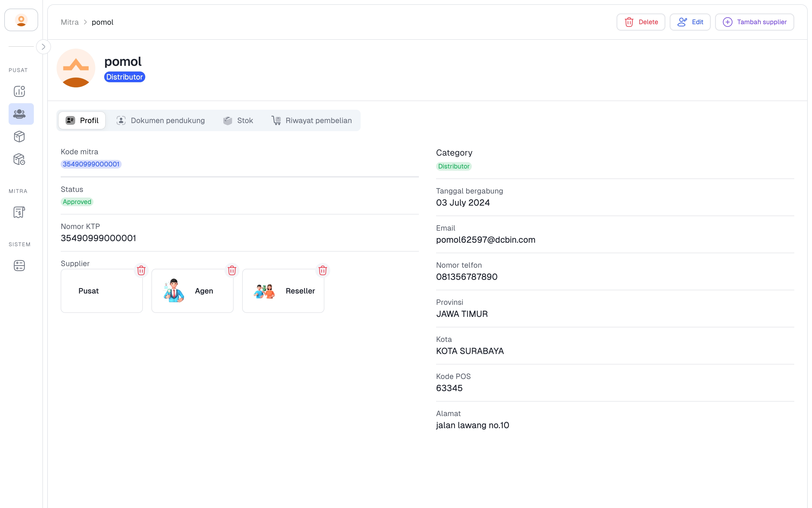Switch to the Riwayat pembelian tab

[x=311, y=120]
